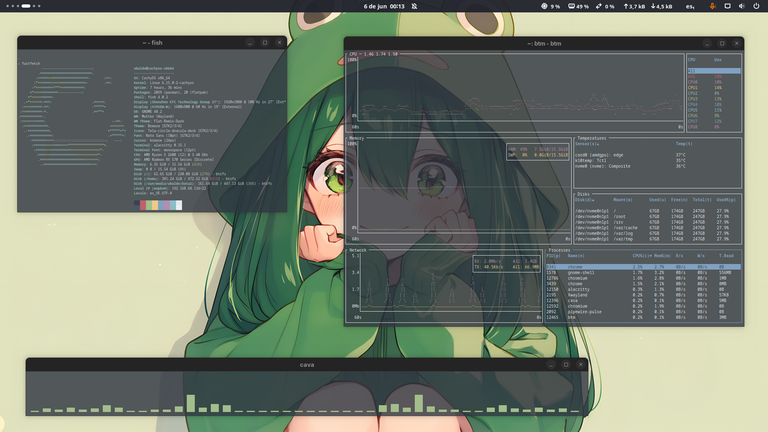768x432 pixels.
Task: Select the k10temp: Tctl temperature row
Action: click(657, 161)
